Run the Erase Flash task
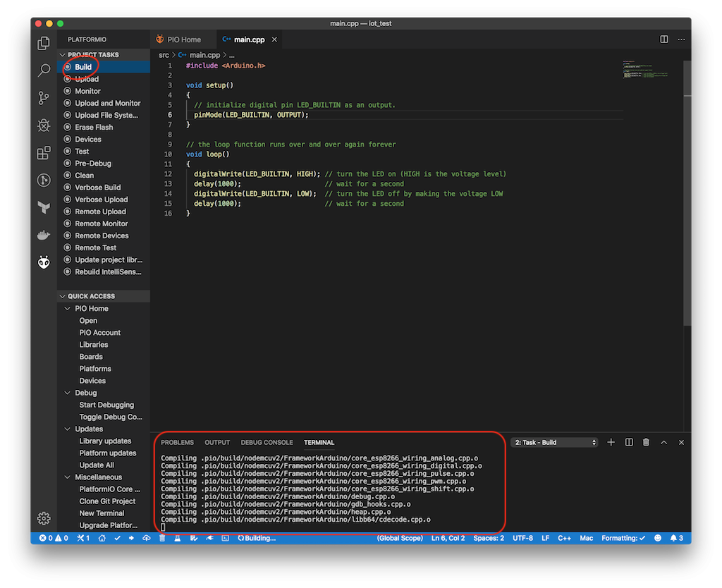 104,127
